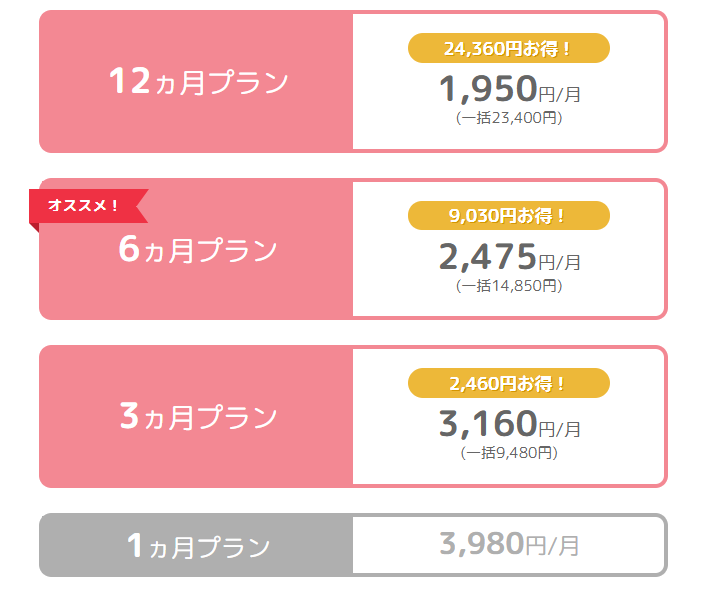Viewport: 708px width, 601px height.
Task: Click the 2,460円お得！ savings badge
Action: click(x=508, y=383)
